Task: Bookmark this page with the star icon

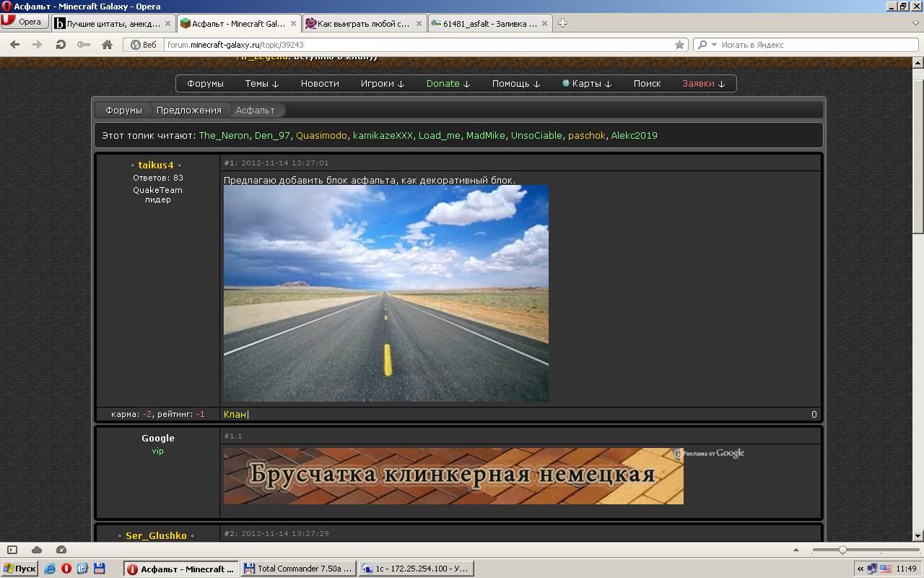Action: [679, 45]
